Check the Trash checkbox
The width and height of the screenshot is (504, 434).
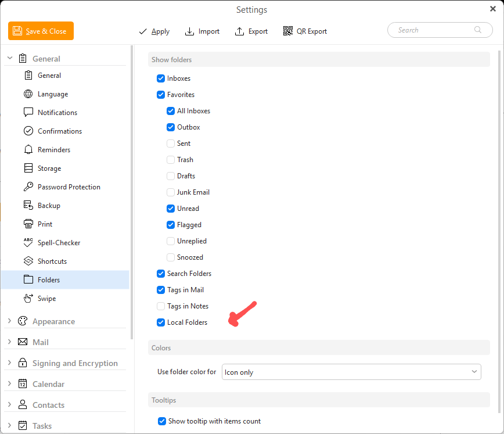pos(171,160)
